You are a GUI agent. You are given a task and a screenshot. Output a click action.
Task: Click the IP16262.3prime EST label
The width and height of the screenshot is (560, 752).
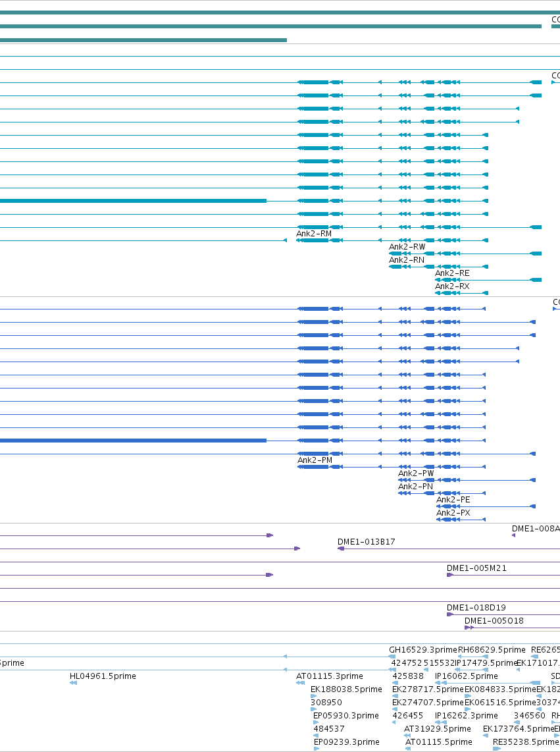[x=466, y=716]
